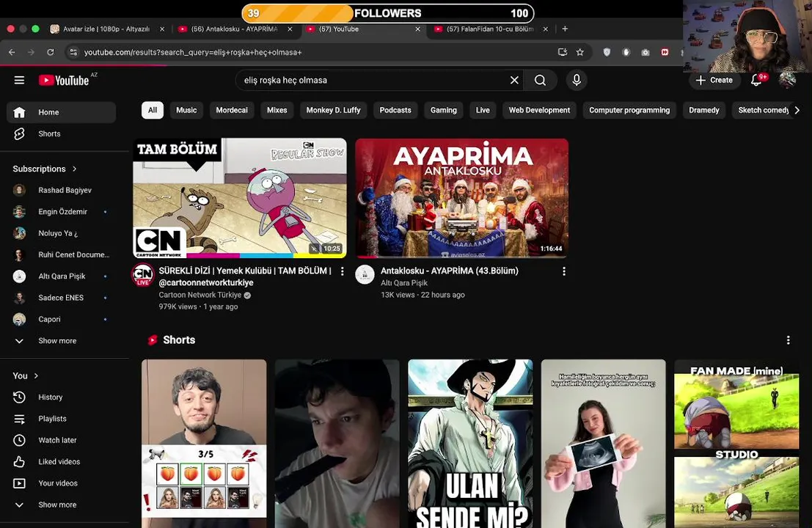
Task: Click the Create button
Action: [x=714, y=80]
